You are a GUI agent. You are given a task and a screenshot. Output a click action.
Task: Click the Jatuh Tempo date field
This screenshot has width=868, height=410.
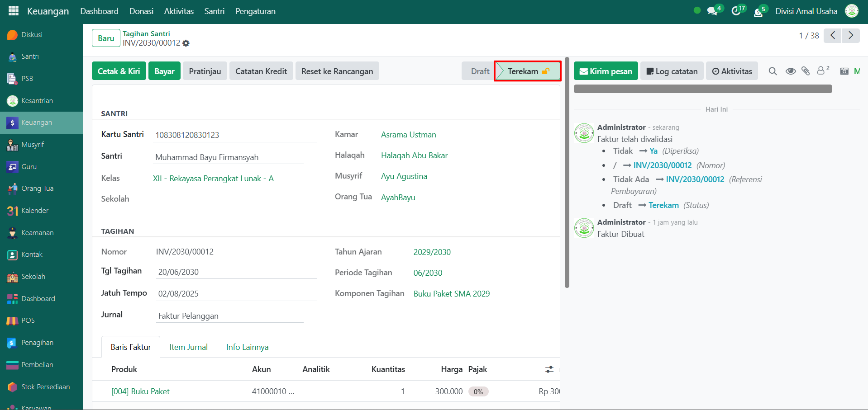[235, 294]
